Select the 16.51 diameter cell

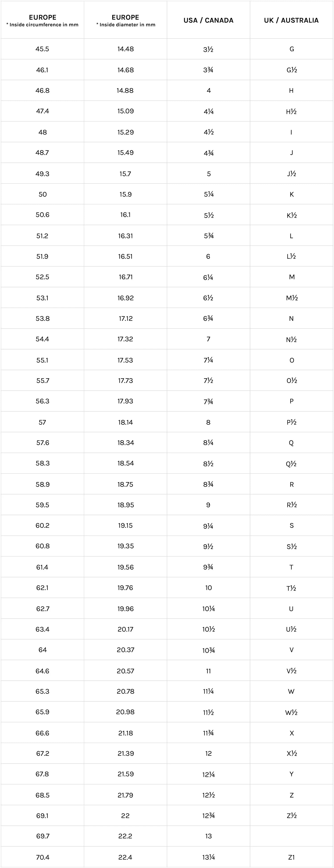pyautogui.click(x=126, y=257)
